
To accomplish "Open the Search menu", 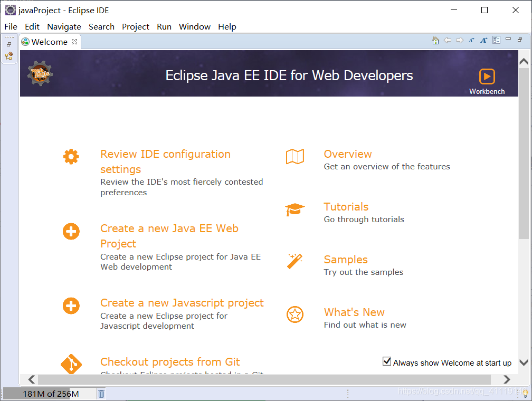I will tap(101, 26).
